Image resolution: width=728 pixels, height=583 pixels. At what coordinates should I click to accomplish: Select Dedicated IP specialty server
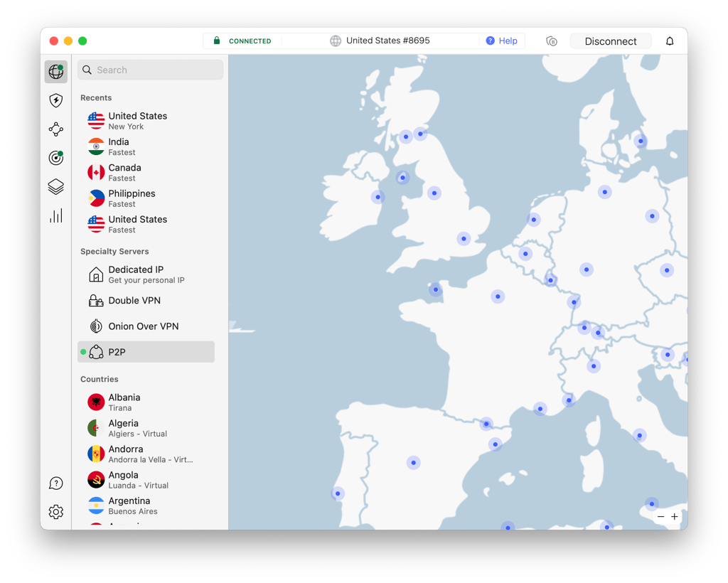pos(146,274)
